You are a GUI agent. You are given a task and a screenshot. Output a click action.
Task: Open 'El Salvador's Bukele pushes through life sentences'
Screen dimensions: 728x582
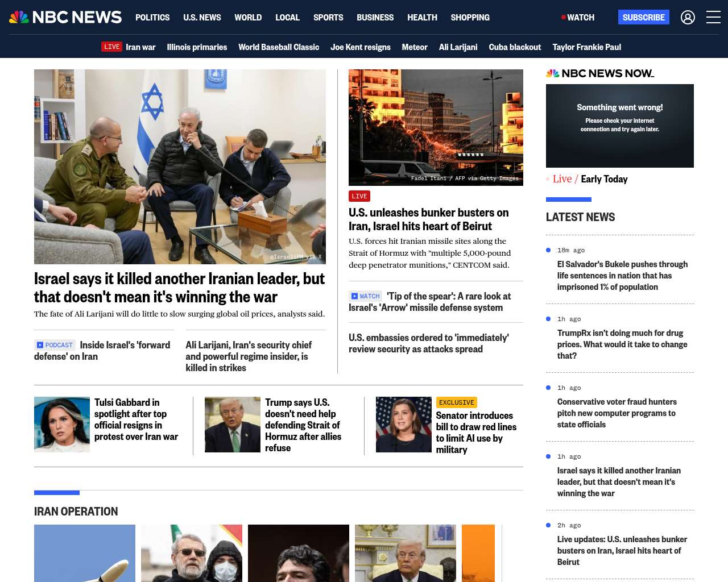(x=623, y=276)
